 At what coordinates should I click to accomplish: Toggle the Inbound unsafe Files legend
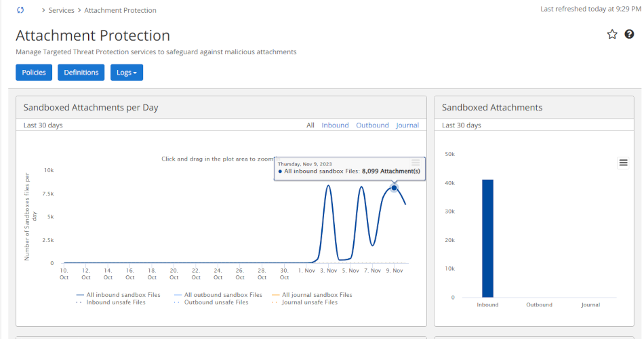pos(111,302)
